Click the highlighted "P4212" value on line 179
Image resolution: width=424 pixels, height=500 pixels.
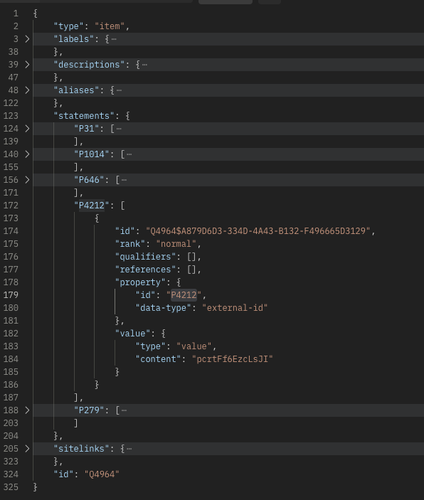click(x=184, y=295)
